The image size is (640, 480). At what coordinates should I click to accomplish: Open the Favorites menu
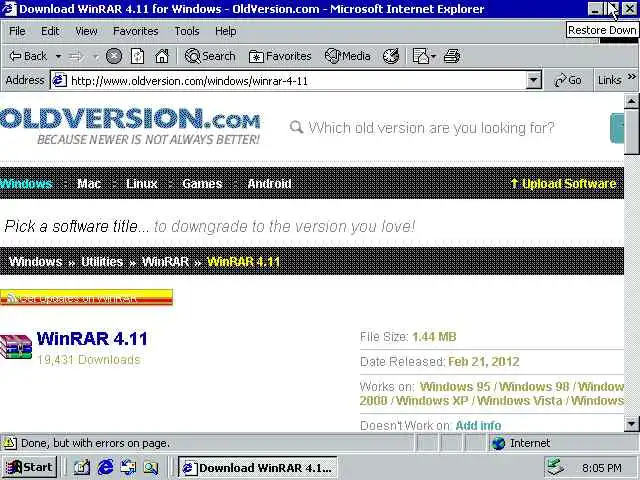136,31
